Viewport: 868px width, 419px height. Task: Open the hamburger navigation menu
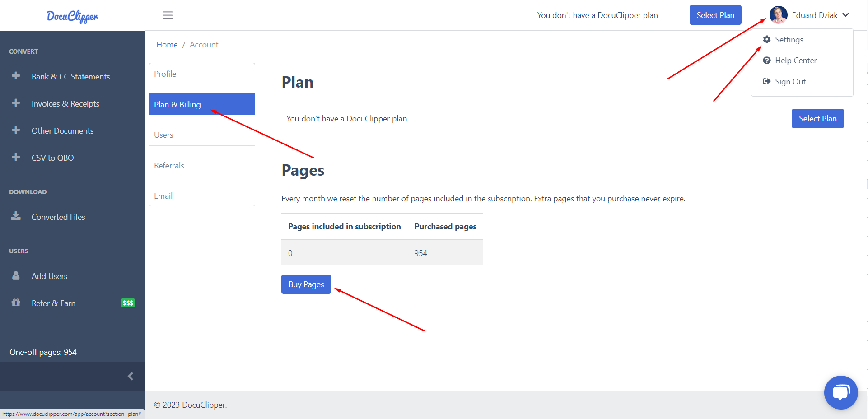(x=168, y=15)
